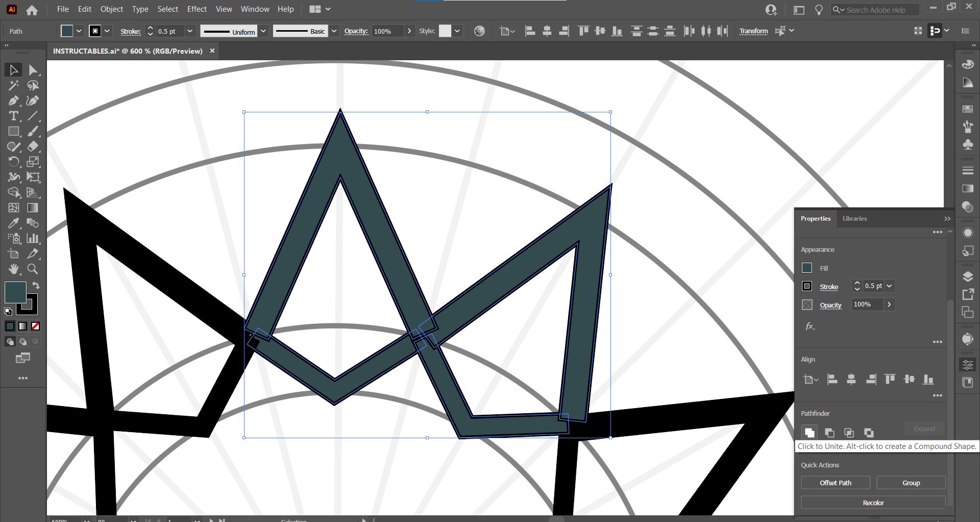This screenshot has width=980, height=522.
Task: Click the Recolor button
Action: (873, 503)
